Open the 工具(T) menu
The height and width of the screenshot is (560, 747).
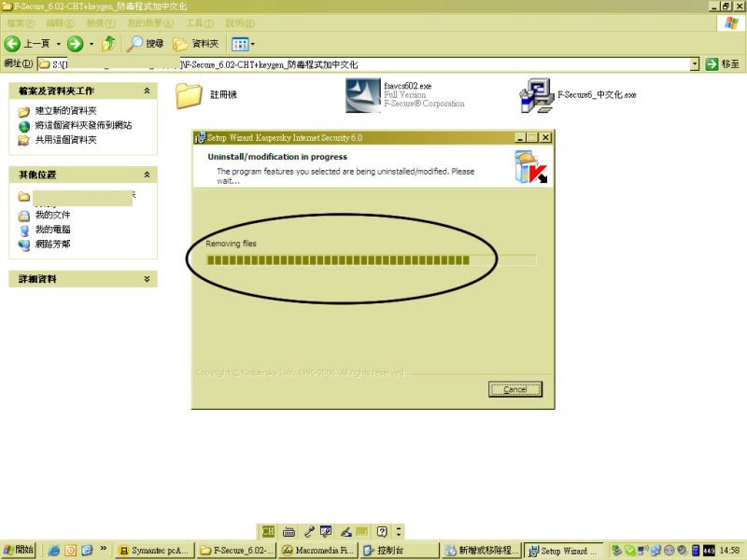click(200, 23)
